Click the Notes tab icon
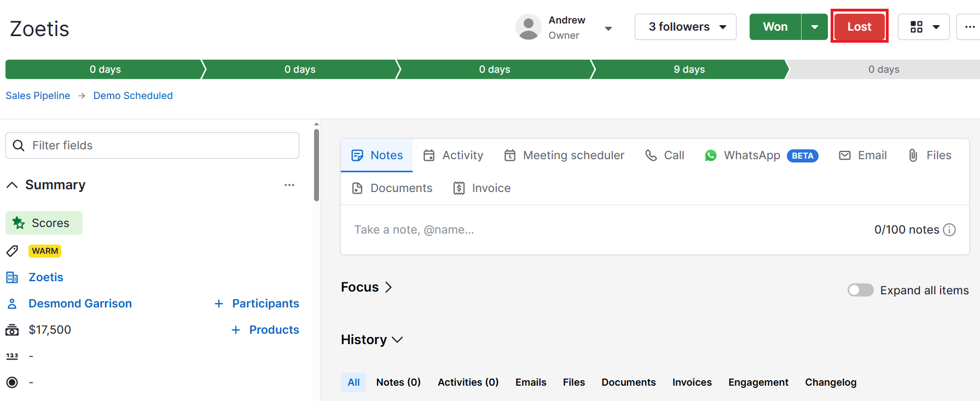The image size is (980, 401). (x=357, y=155)
